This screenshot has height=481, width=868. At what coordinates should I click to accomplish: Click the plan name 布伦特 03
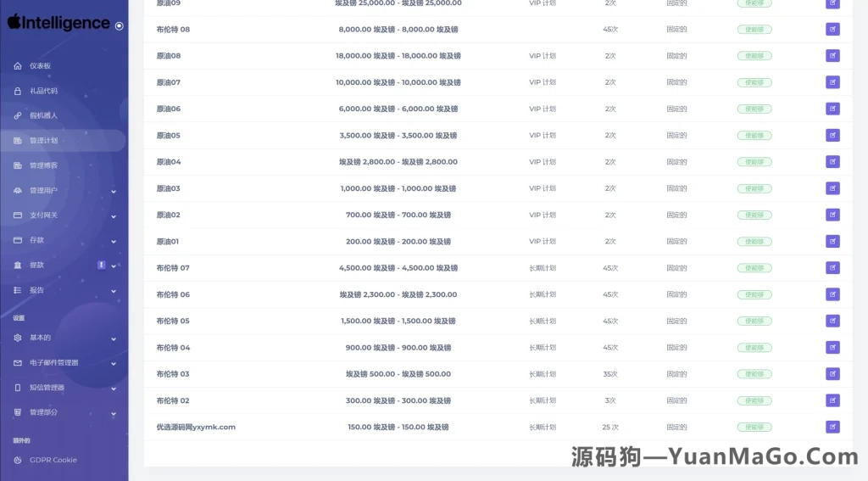[173, 373]
